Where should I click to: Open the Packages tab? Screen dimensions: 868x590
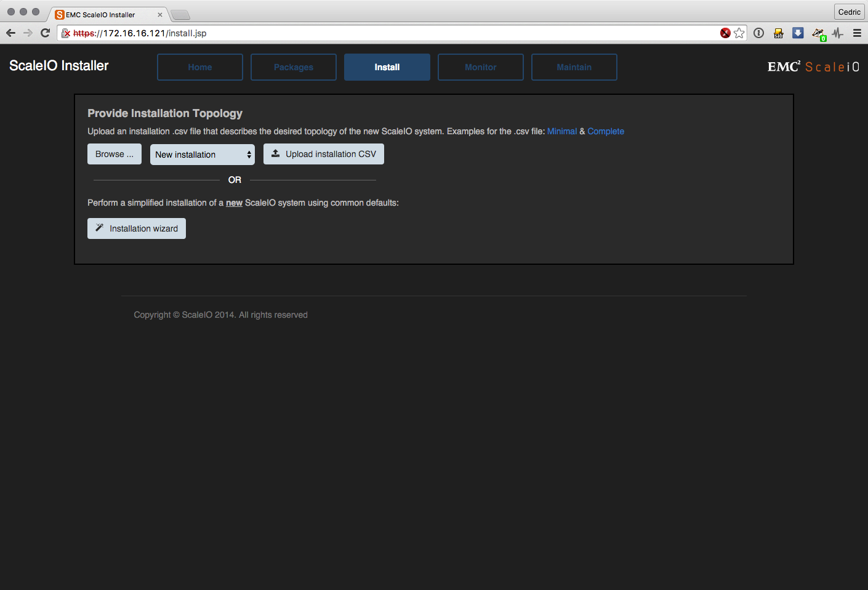coord(294,67)
